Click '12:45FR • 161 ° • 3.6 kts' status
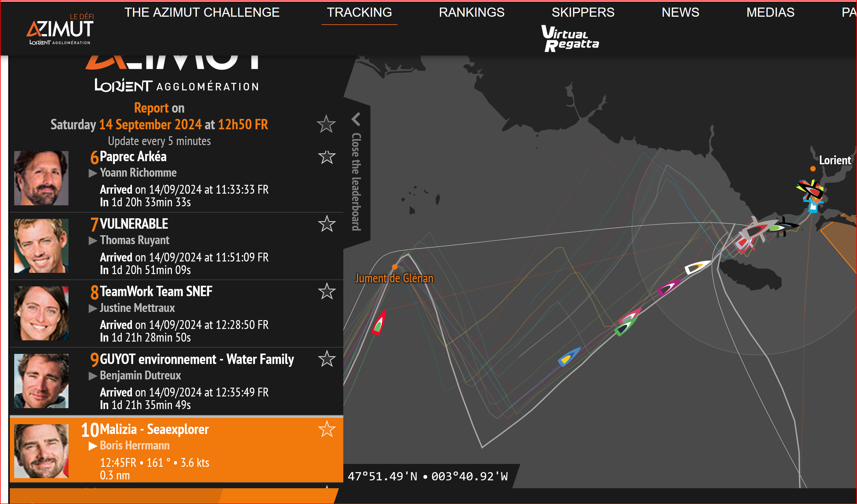 154,463
